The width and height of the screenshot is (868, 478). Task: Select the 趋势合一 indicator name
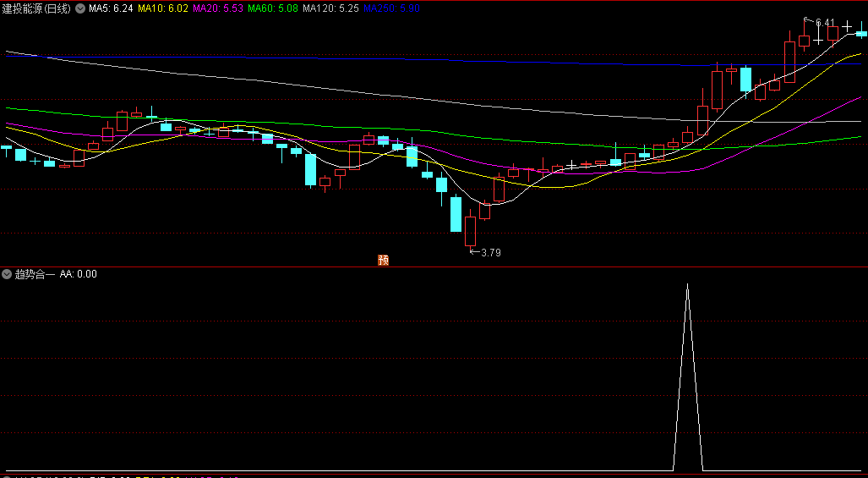pyautogui.click(x=35, y=273)
